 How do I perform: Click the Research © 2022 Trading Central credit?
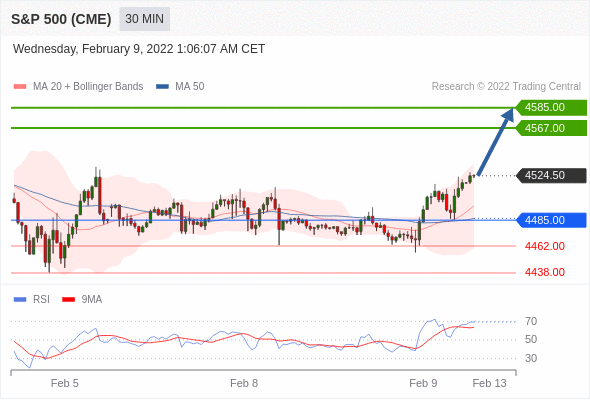pos(506,87)
